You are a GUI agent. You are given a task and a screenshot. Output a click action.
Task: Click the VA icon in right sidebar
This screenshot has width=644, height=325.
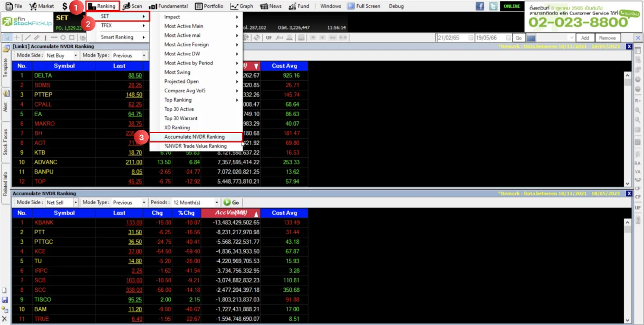pyautogui.click(x=638, y=171)
